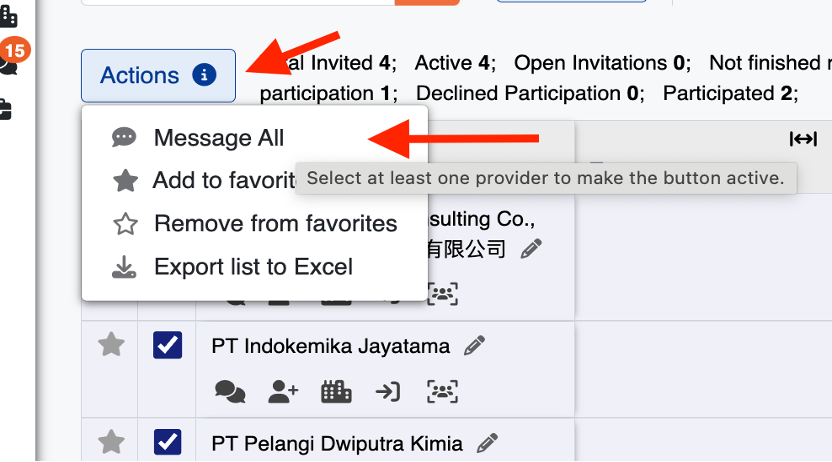Click the column width expand icon
The height and width of the screenshot is (462, 832).
coord(803,139)
